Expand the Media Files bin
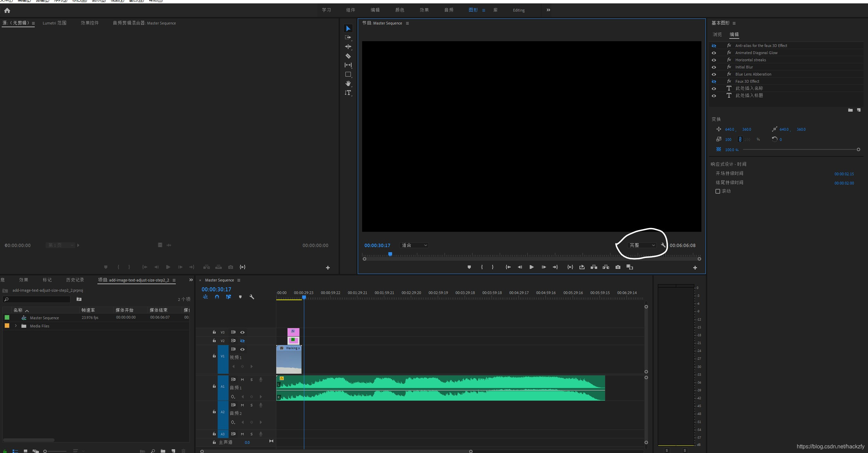 [x=16, y=326]
